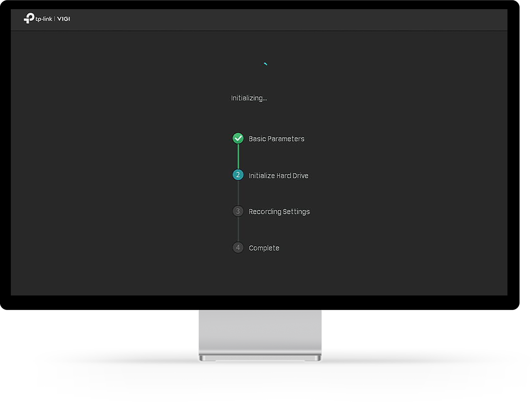
Task: Click the tp-link brand text
Action: 44,19
